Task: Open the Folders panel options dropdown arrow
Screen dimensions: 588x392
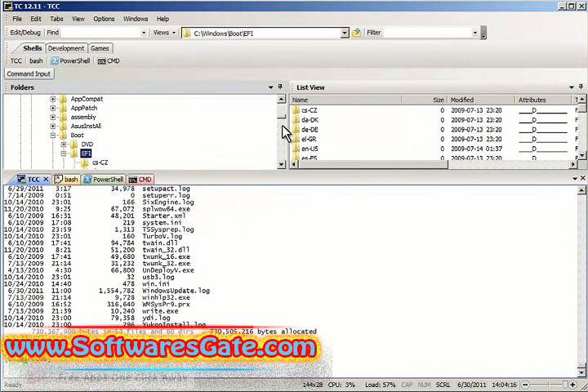Action: click(271, 87)
